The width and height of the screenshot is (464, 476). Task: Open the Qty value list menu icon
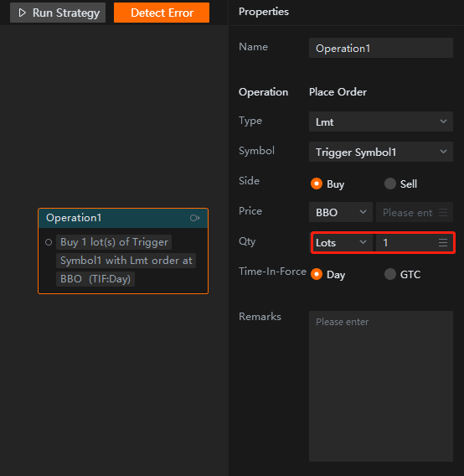(443, 242)
